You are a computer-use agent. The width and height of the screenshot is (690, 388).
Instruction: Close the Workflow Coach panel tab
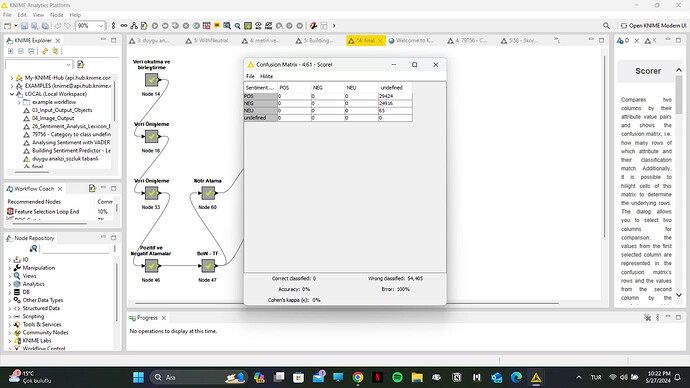pos(60,189)
